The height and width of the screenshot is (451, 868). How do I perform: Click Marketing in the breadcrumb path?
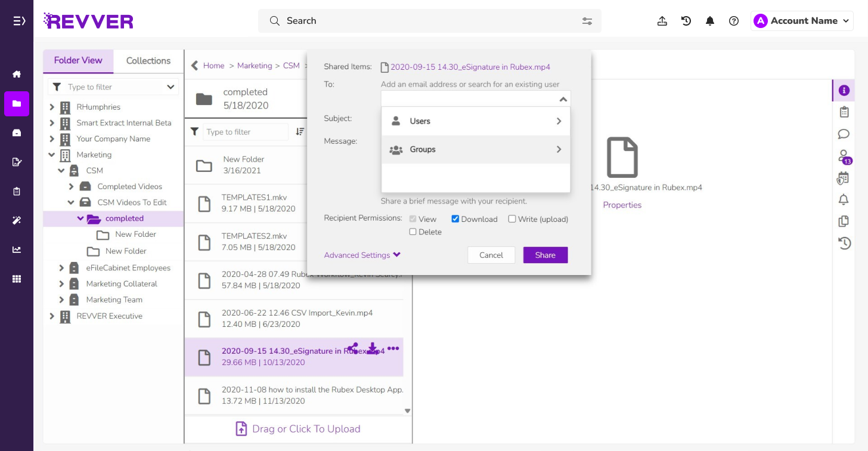255,66
